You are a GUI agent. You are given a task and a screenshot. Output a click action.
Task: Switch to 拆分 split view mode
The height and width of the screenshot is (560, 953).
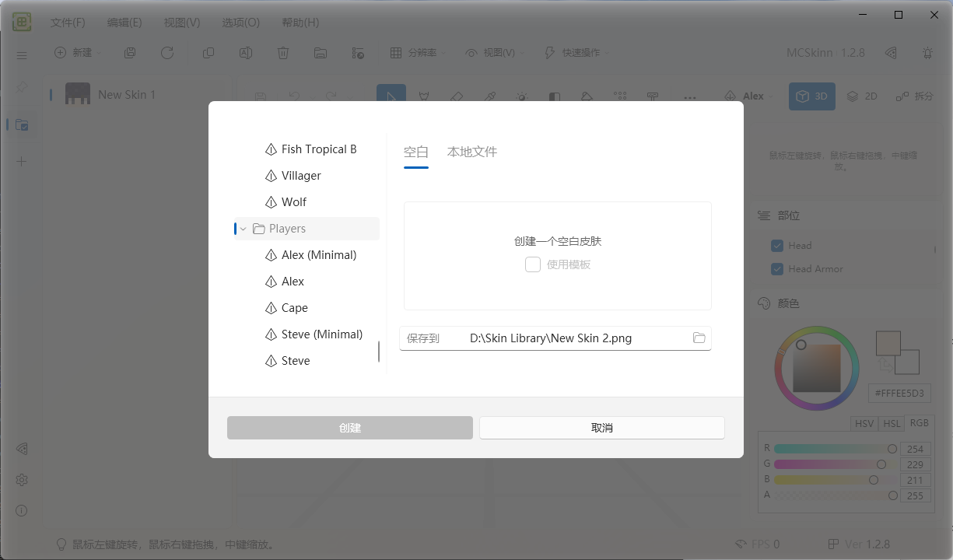tap(914, 96)
